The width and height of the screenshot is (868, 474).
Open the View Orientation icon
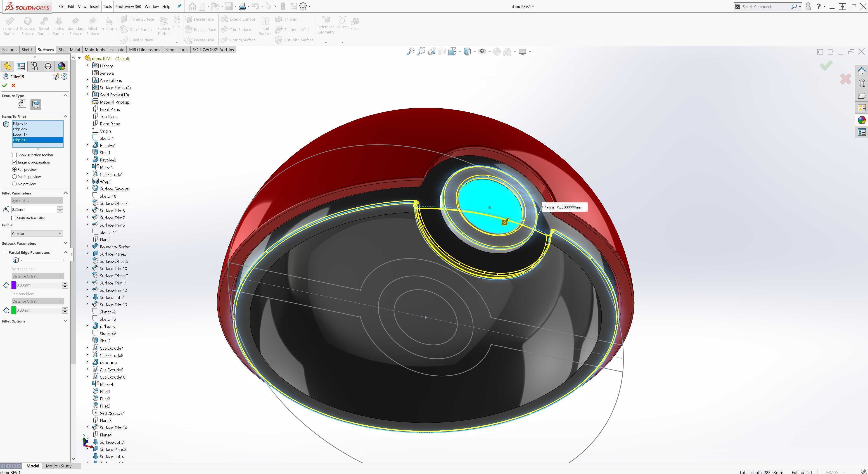452,52
